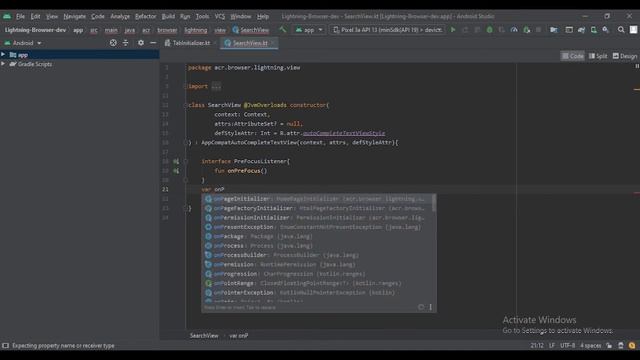The image size is (640, 360).
Task: Click Sync Project with Gradle Files icon
Action: (581, 30)
